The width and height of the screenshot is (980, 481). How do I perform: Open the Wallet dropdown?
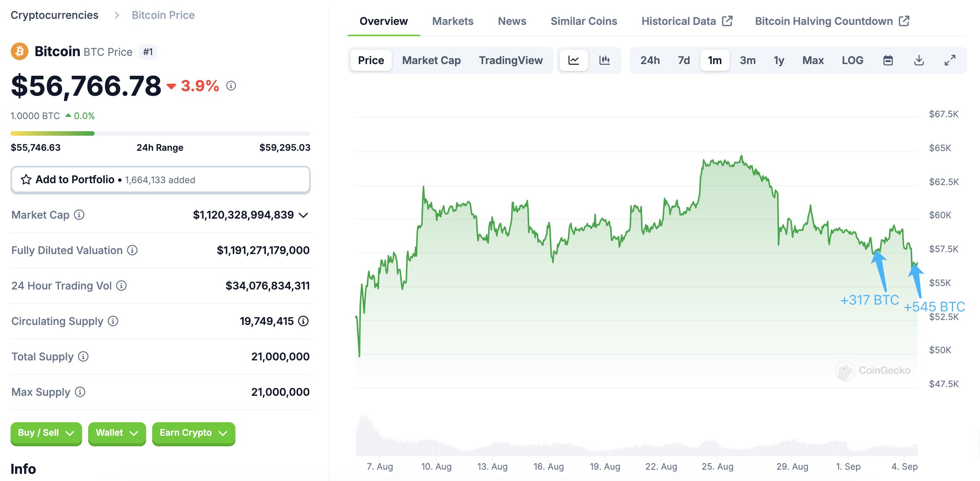(117, 433)
